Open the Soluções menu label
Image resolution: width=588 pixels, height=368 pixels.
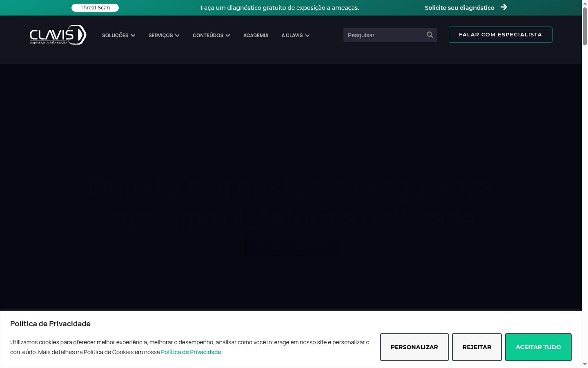(115, 36)
